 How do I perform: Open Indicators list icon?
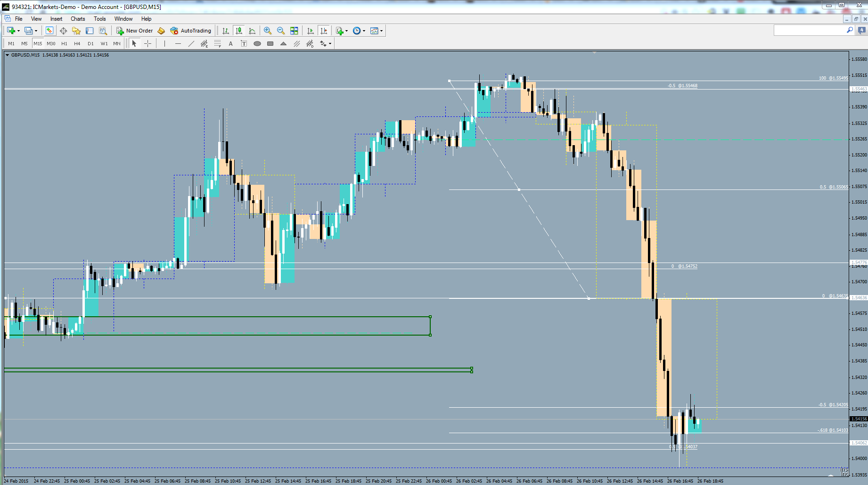(x=340, y=31)
